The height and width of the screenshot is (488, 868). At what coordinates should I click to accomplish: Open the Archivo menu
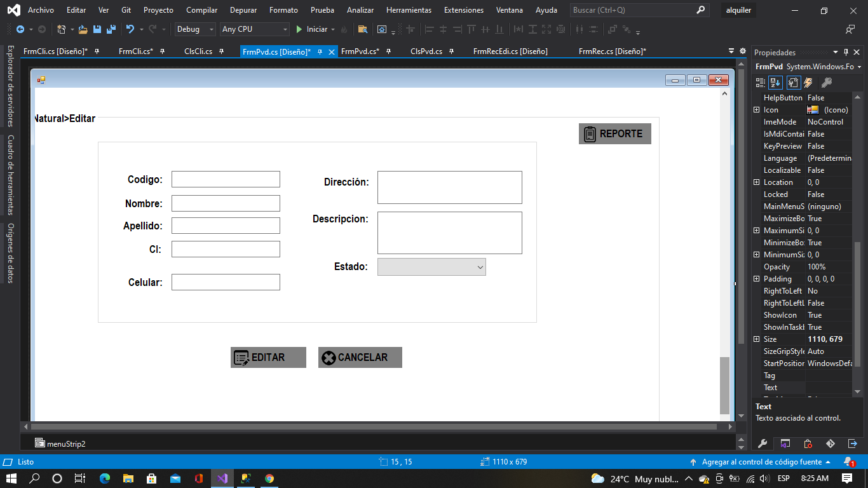click(x=41, y=10)
